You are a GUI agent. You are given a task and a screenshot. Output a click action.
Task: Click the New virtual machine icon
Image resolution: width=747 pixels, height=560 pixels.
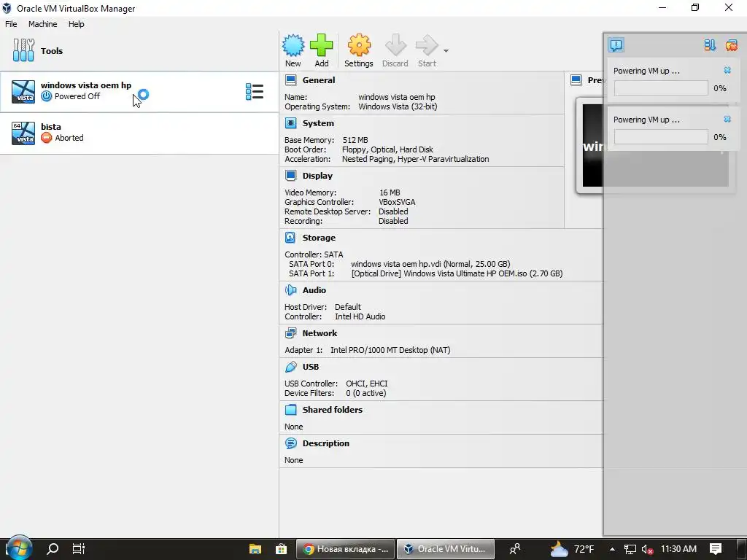pyautogui.click(x=293, y=46)
